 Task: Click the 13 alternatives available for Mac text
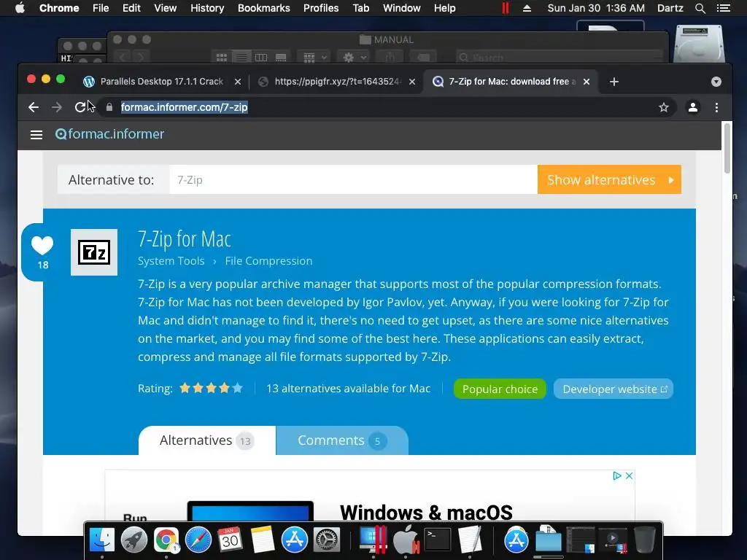coord(348,389)
